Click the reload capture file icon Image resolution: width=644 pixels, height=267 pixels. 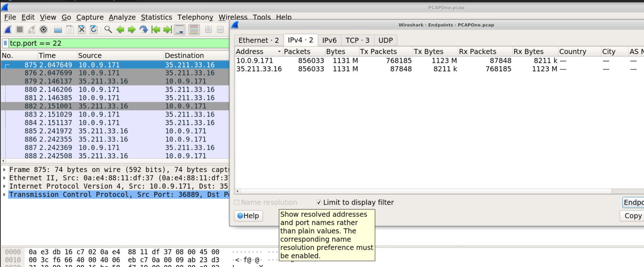click(93, 29)
